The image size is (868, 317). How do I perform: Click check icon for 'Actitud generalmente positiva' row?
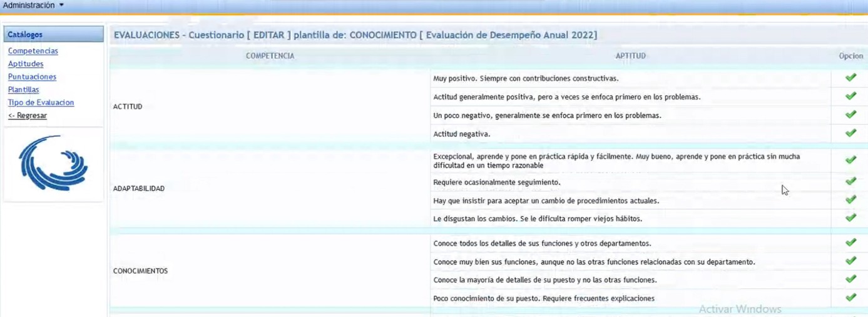(x=850, y=96)
